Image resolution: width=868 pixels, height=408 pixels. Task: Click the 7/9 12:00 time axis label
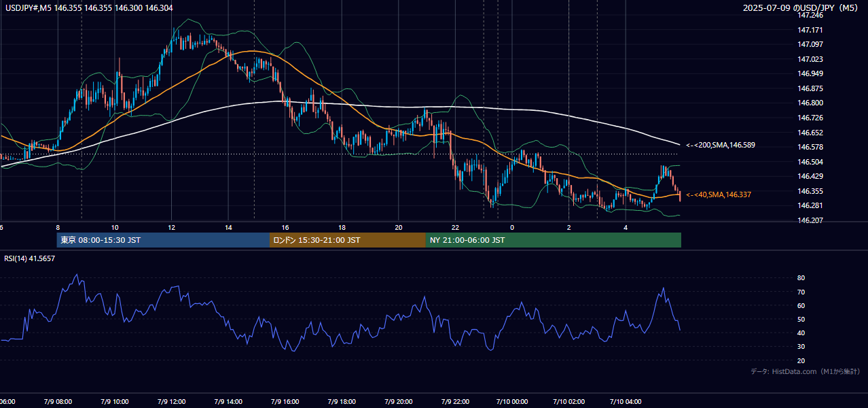coord(171,401)
